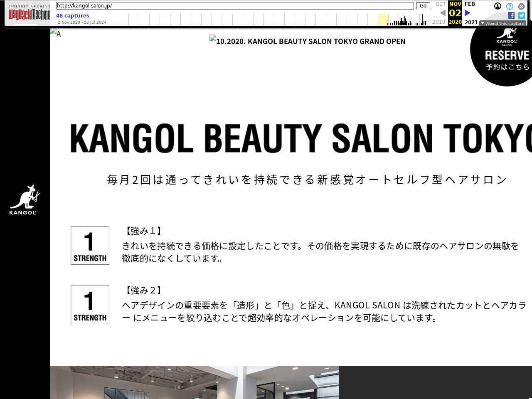Open the user account icon

click(x=498, y=6)
